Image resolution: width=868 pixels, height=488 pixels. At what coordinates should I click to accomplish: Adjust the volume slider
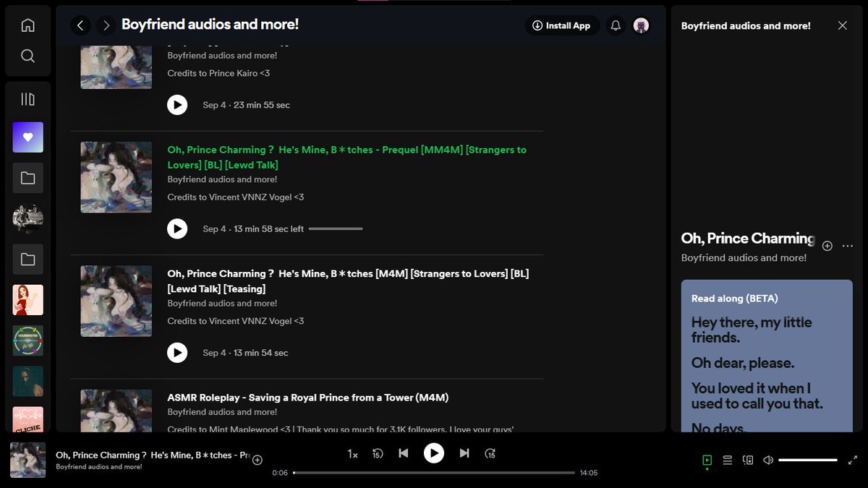pos(808,460)
